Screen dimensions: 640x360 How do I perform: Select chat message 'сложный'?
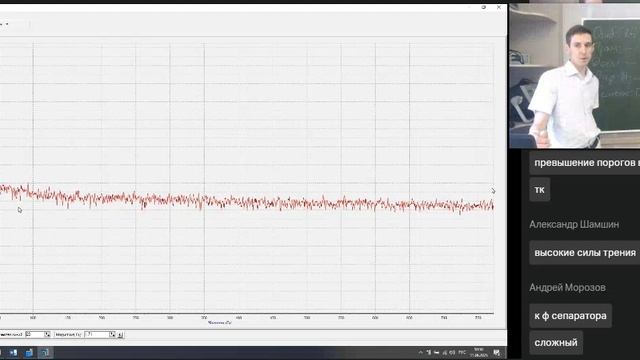click(x=556, y=342)
